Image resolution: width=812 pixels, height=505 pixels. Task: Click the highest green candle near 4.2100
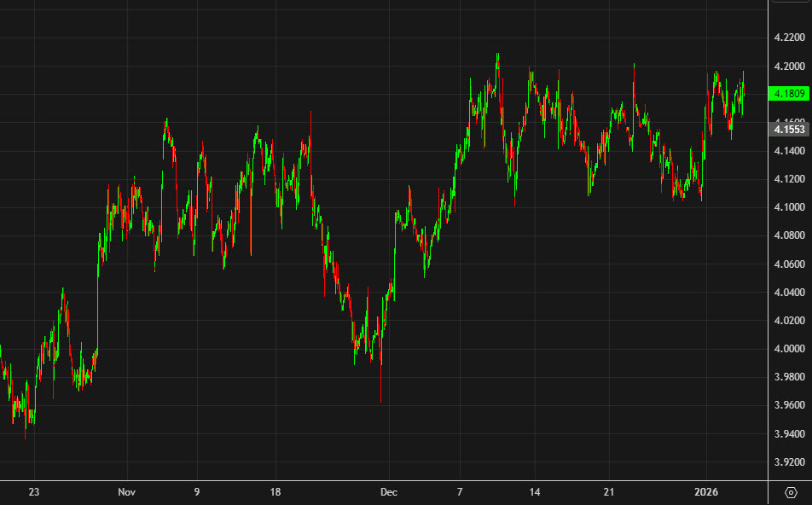point(497,64)
